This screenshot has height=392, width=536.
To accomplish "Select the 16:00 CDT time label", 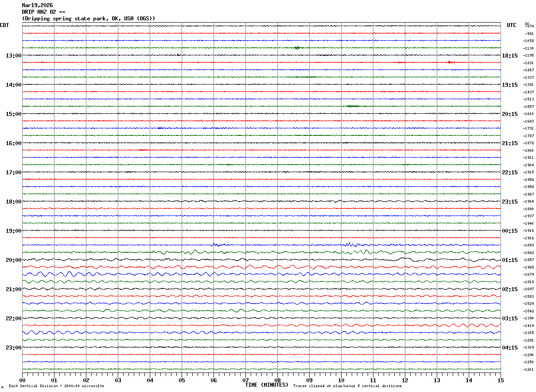I will [x=13, y=143].
